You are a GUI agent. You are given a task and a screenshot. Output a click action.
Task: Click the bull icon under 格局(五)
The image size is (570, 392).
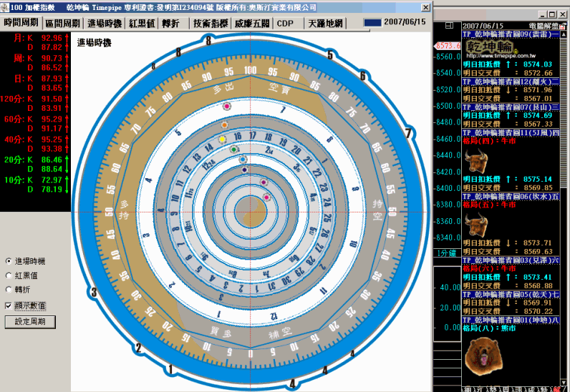coord(476,224)
